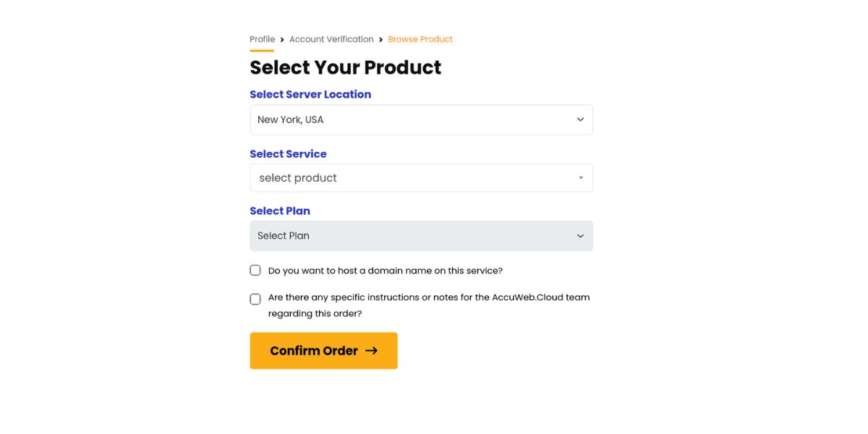868x434 pixels.
Task: Check the box for instructions to AccuWeb.Cloud team
Action: (x=255, y=298)
